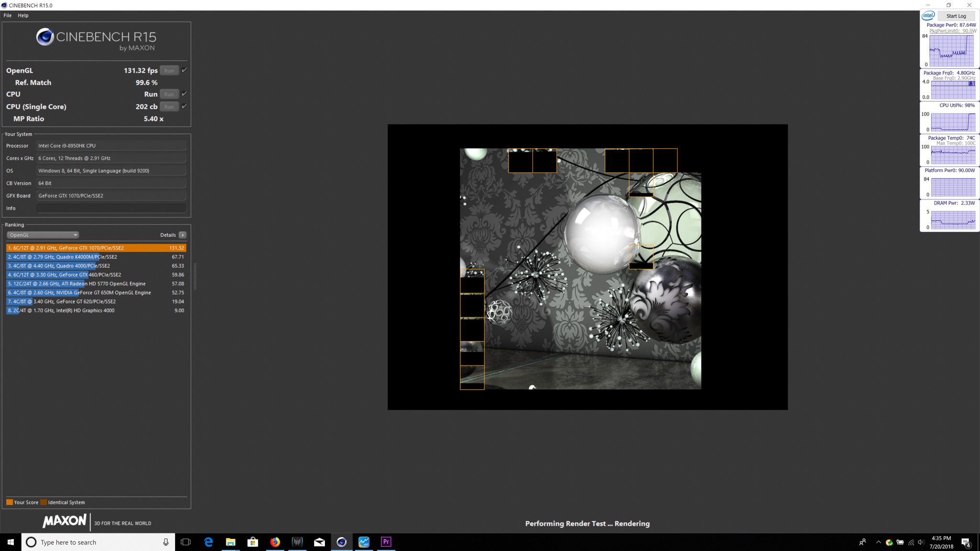Click the CB Version 64 Bit field
980x551 pixels.
[x=111, y=183]
